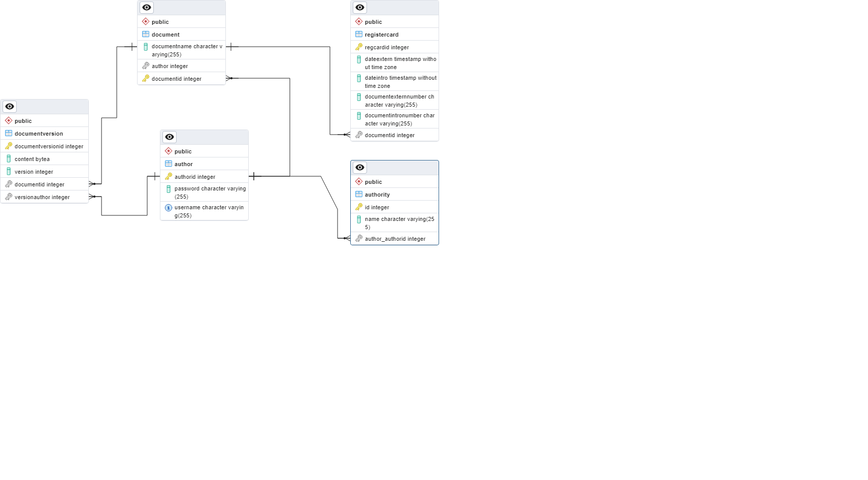Viewport: 868px width, 480px height.
Task: Click the schema icon in document table
Action: (x=146, y=21)
